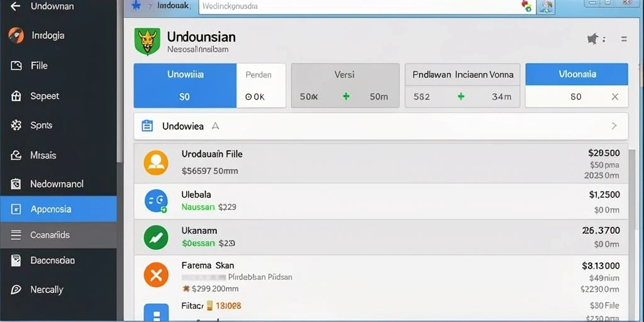Click the blue Ulebala round icon
644x322 pixels.
[x=156, y=201]
